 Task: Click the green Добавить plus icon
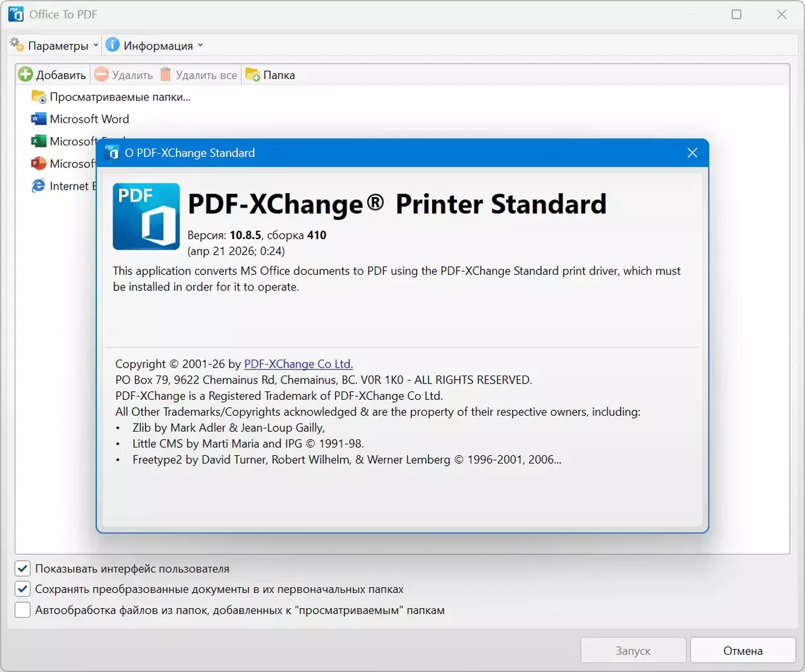[x=26, y=74]
